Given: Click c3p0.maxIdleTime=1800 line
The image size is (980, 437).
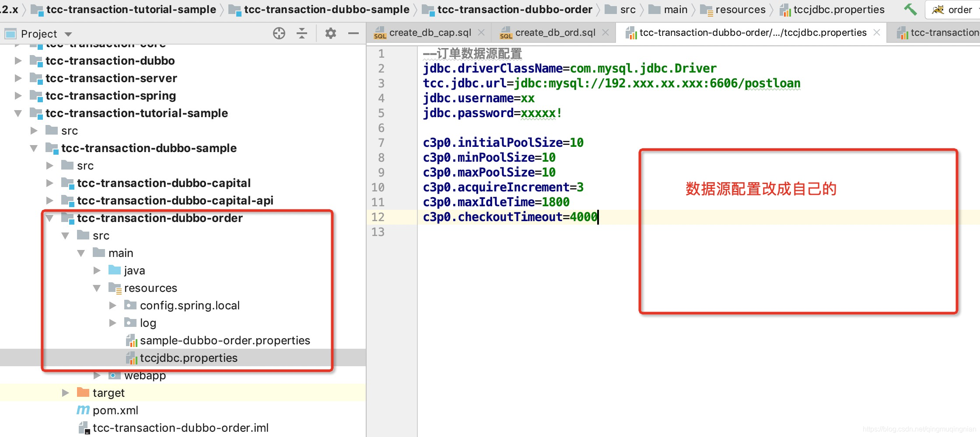Looking at the screenshot, I should [x=496, y=202].
